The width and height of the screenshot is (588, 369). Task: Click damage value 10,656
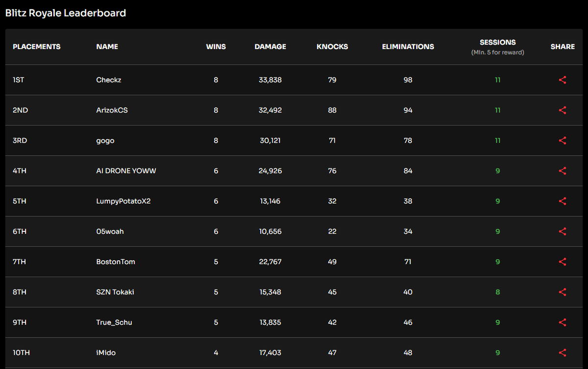pyautogui.click(x=270, y=231)
